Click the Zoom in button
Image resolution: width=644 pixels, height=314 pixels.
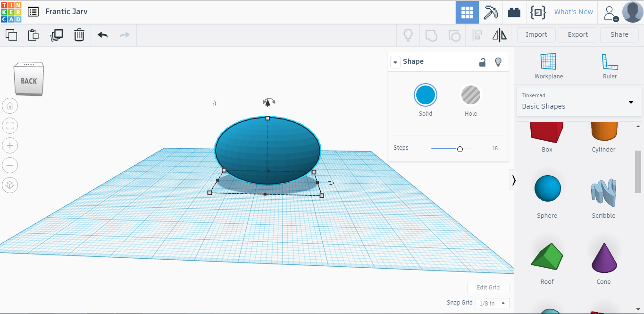pyautogui.click(x=10, y=145)
